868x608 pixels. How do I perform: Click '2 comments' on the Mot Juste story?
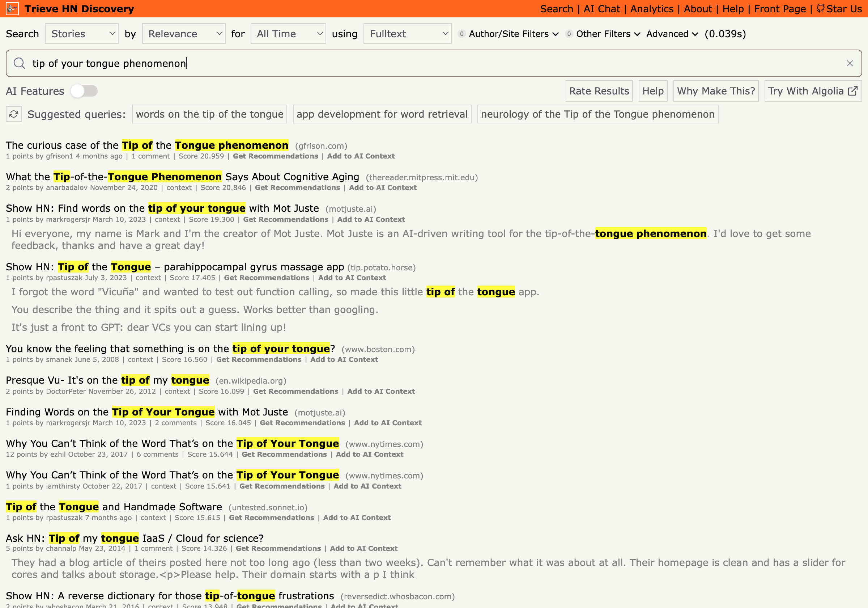pyautogui.click(x=175, y=423)
